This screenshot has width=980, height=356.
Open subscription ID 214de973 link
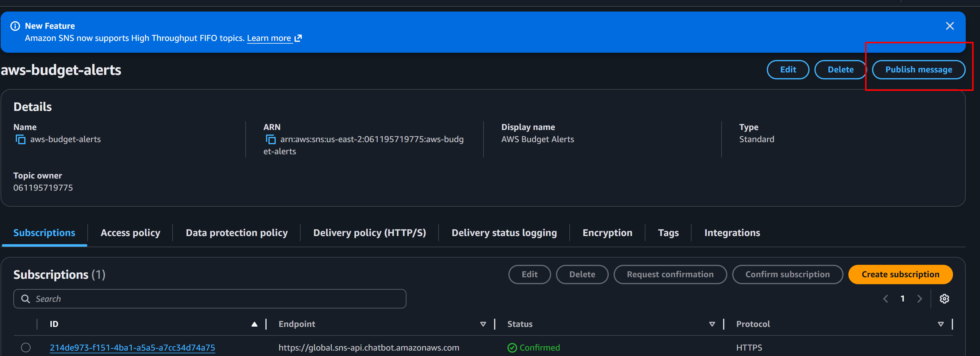132,347
